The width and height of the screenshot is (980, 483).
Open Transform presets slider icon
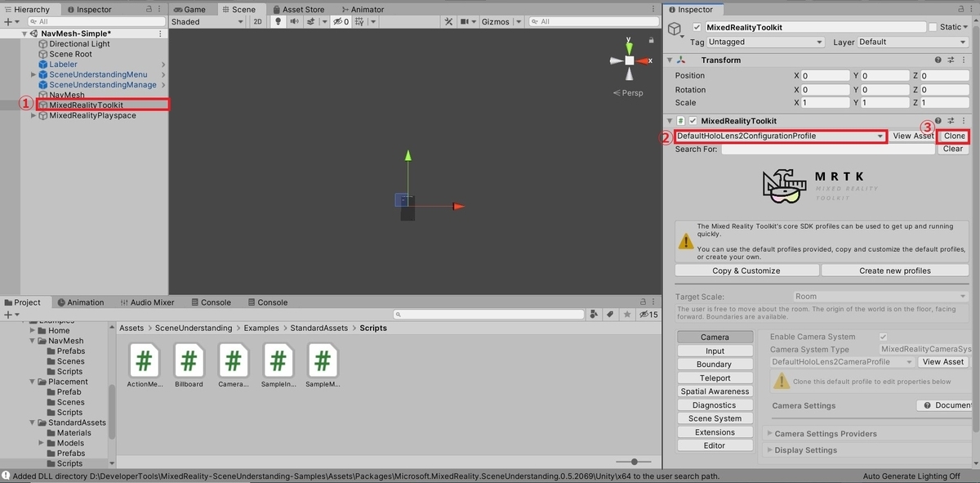tap(951, 60)
